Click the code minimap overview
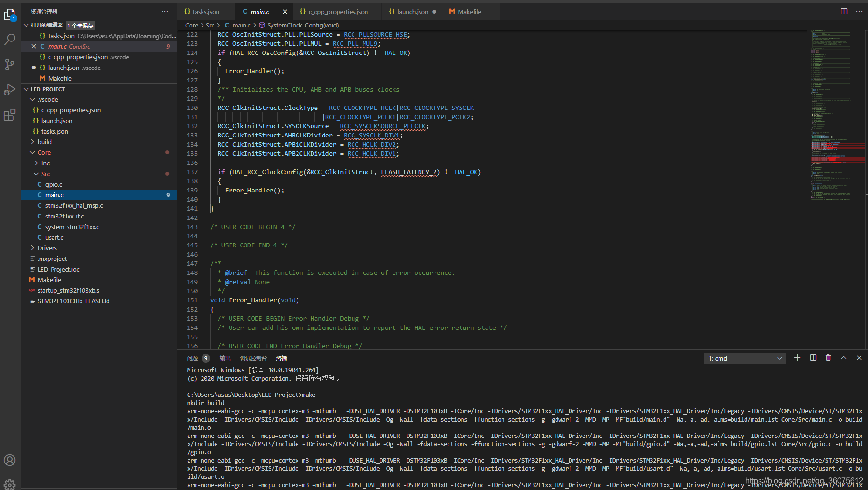The height and width of the screenshot is (490, 868). pos(838,115)
